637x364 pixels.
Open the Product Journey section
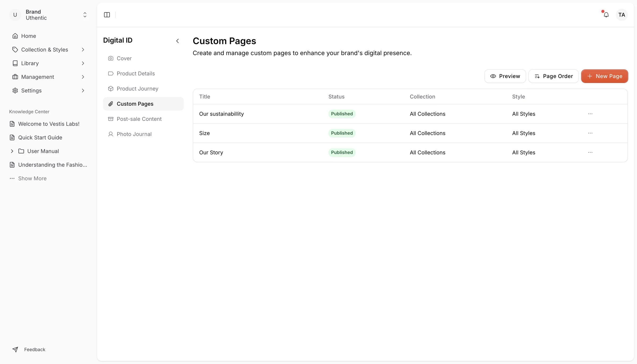143,89
